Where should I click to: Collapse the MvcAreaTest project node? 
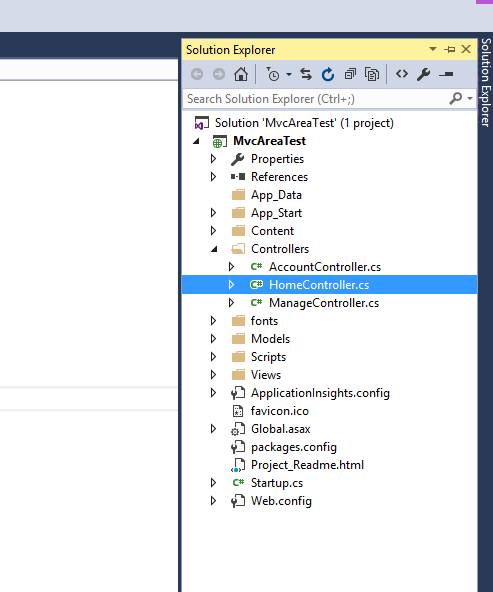tap(196, 141)
